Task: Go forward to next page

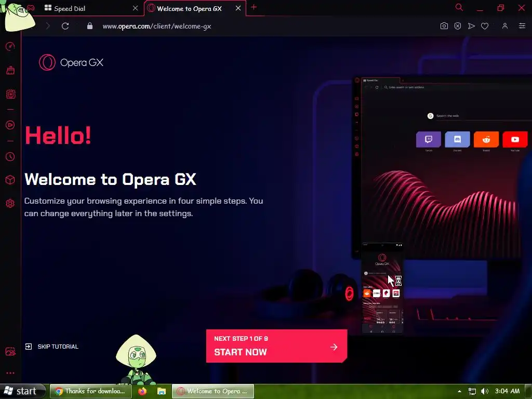Action: pos(48,26)
